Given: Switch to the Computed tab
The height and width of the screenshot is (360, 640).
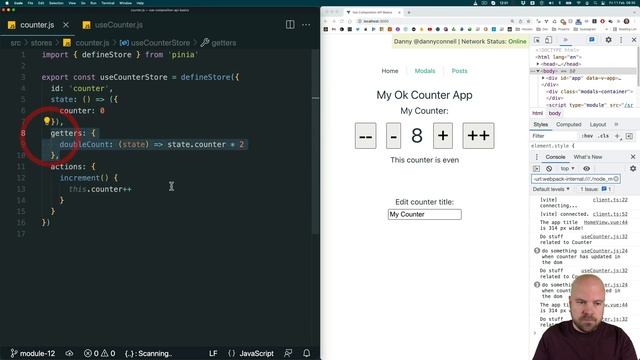Looking at the screenshot, I should (569, 124).
